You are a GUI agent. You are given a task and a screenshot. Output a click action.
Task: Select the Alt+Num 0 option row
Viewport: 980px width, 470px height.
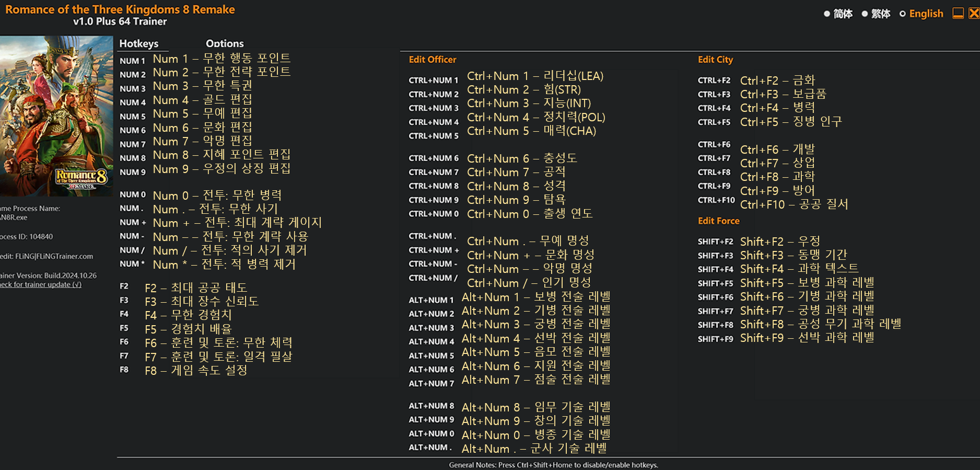[536, 435]
